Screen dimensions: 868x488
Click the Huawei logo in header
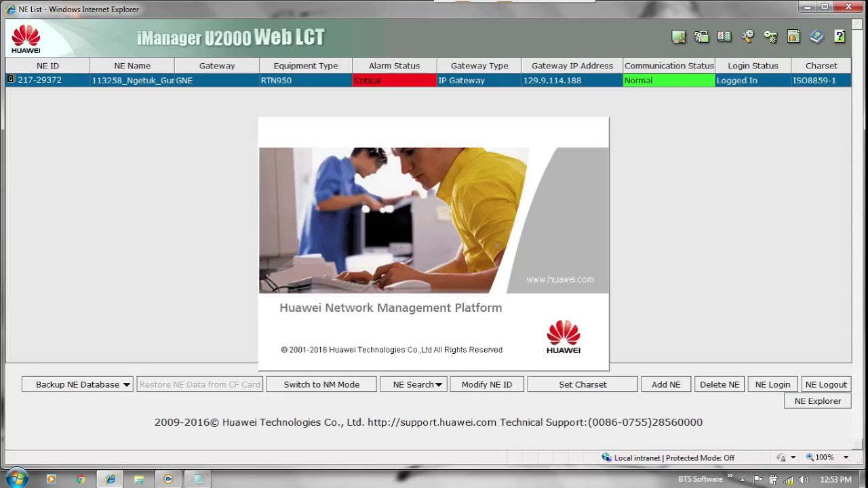coord(26,39)
